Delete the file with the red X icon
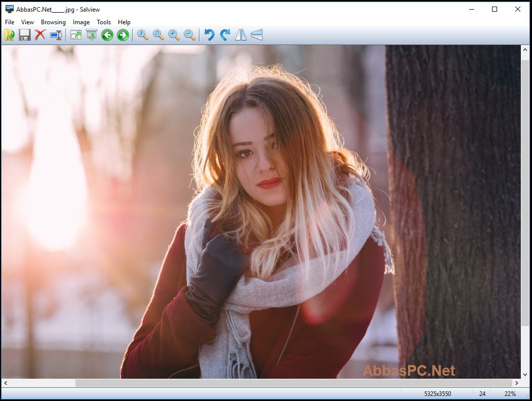 pos(40,35)
